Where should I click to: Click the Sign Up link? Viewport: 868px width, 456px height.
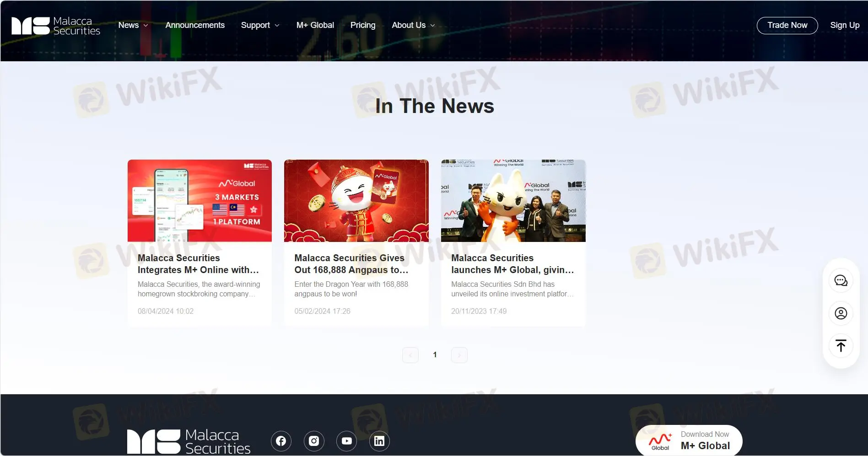point(845,25)
